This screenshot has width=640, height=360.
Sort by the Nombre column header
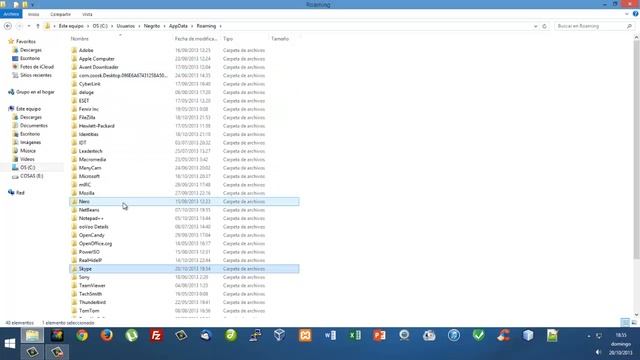click(x=80, y=39)
